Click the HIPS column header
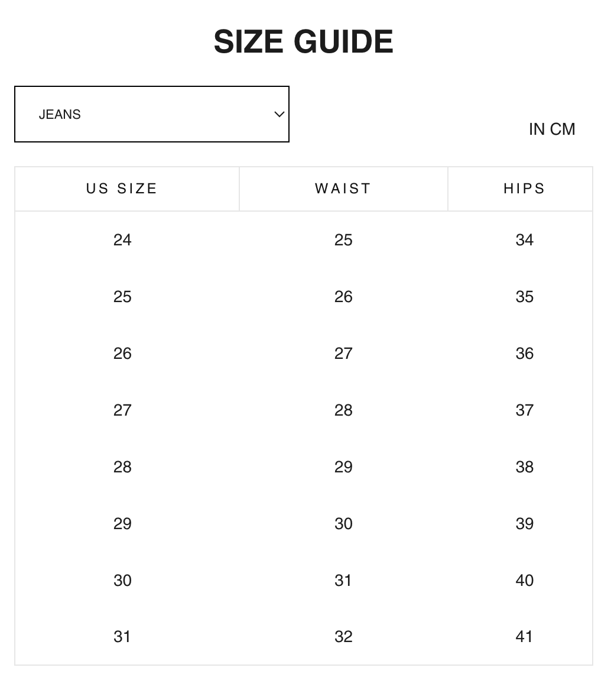This screenshot has width=611, height=700. [524, 189]
